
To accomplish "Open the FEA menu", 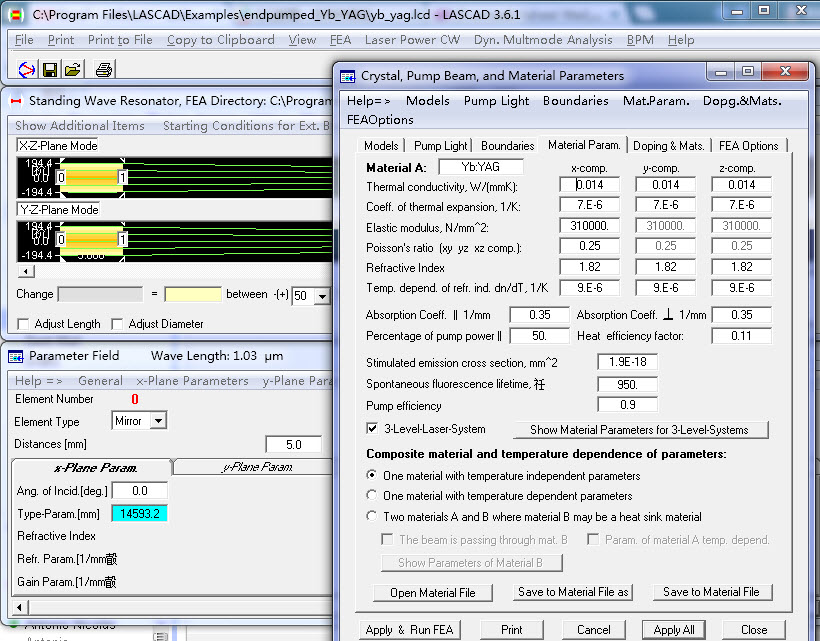I will point(340,40).
